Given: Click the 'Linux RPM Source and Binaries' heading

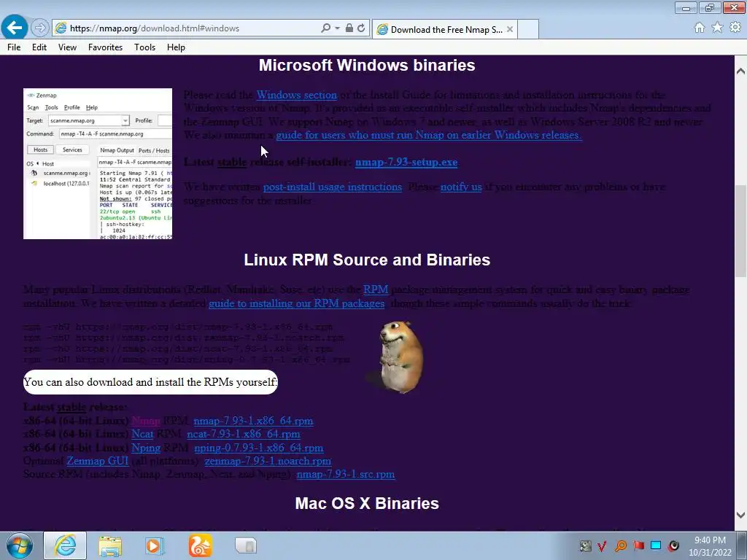Looking at the screenshot, I should coord(367,260).
